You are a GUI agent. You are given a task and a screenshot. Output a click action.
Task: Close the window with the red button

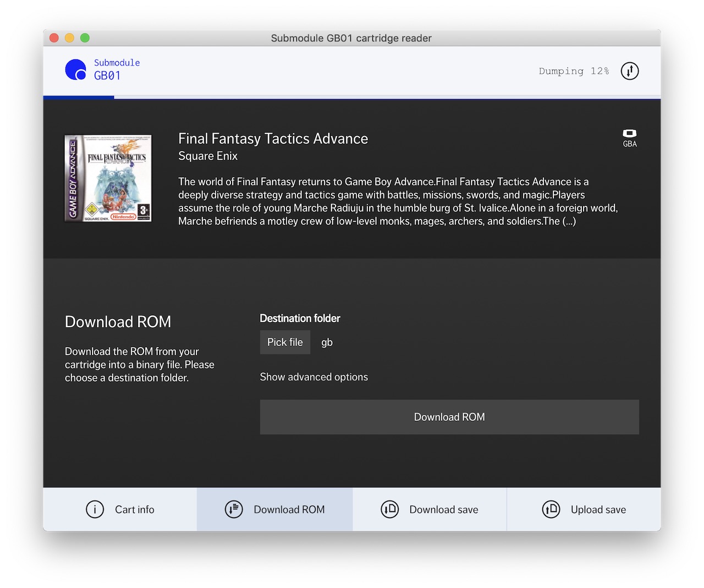54,38
